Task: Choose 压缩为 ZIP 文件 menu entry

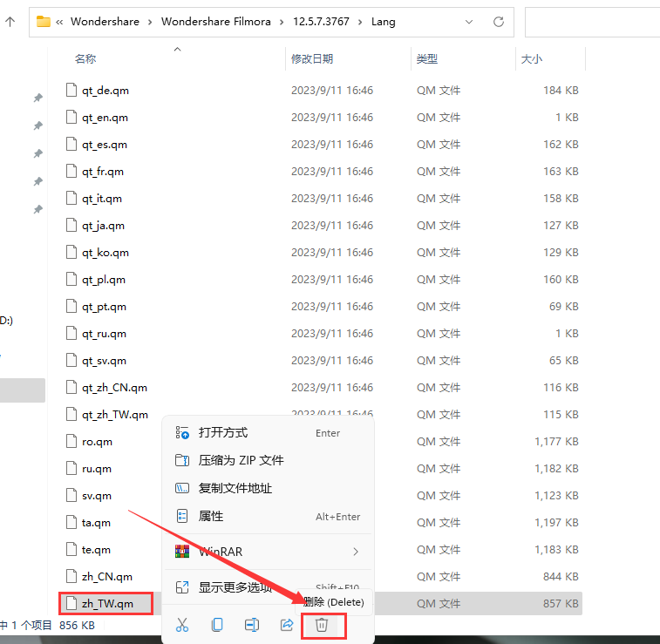Action: [x=269, y=460]
